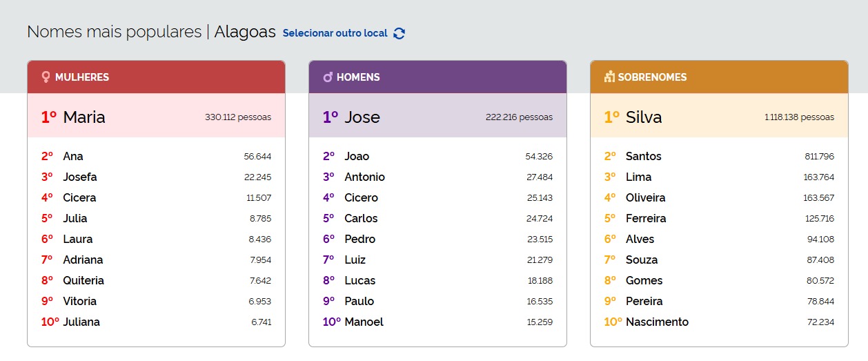Click the top male name Jose
The width and height of the screenshot is (868, 361).
click(362, 117)
